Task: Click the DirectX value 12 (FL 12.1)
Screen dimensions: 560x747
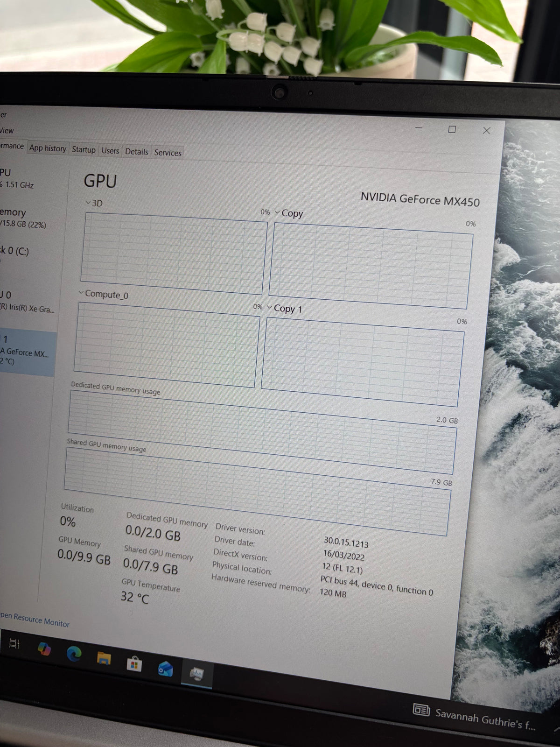Action: (x=342, y=568)
